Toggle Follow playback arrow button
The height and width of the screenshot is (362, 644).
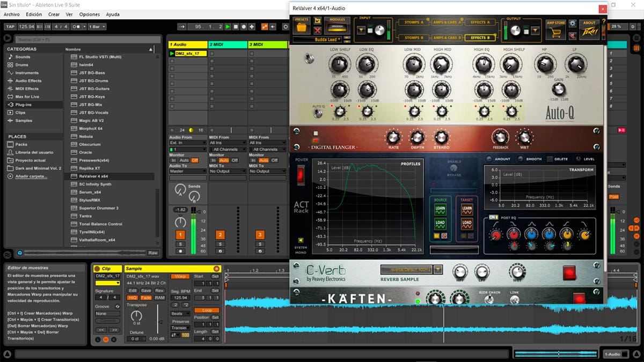182,26
